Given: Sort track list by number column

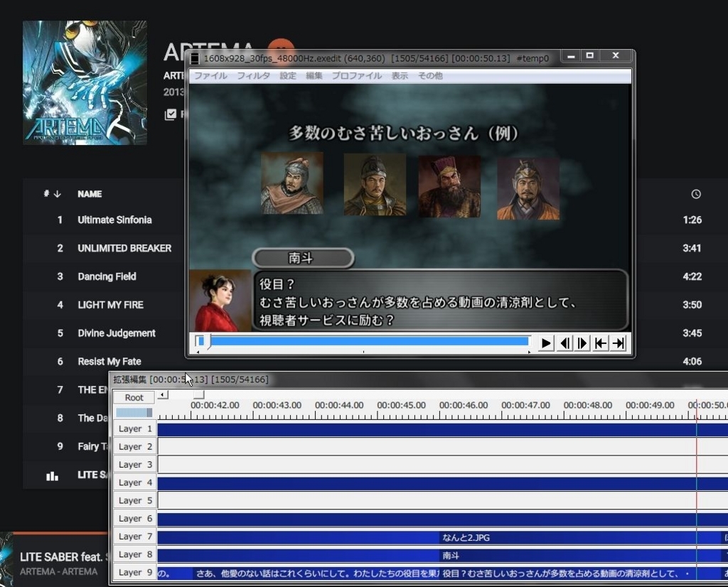Looking at the screenshot, I should (52, 194).
